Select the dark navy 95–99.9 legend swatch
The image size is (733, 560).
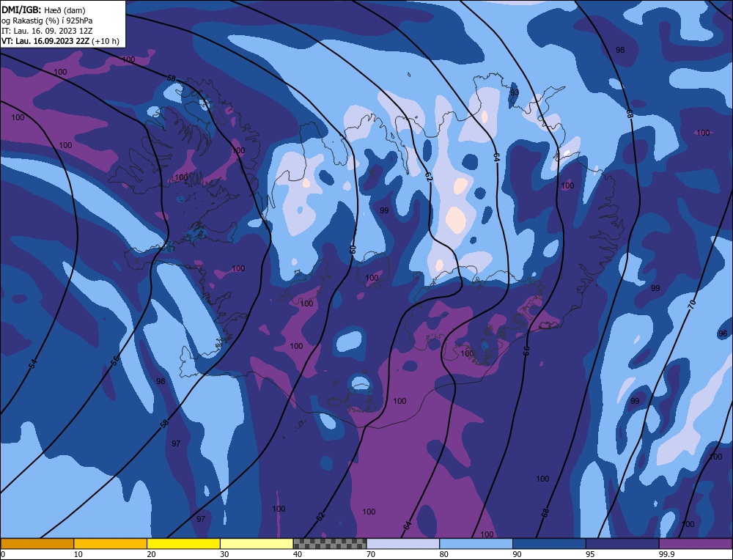coord(622,543)
